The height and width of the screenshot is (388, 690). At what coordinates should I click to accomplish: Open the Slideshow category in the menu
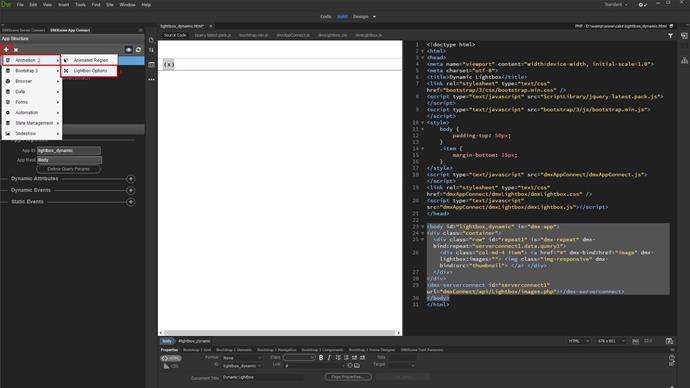click(x=31, y=133)
